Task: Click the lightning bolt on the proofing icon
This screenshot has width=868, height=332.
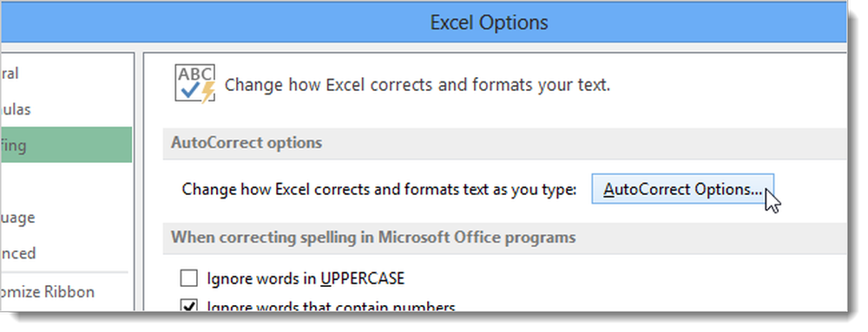Action: point(207,93)
